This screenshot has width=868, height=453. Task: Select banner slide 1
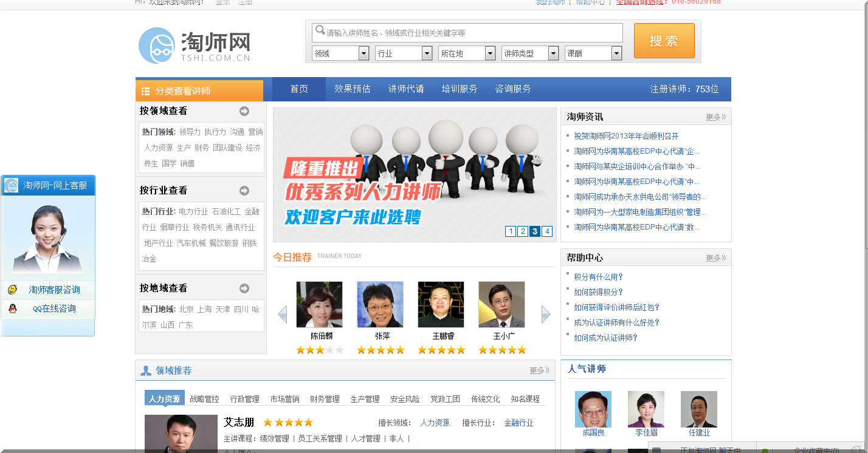coord(511,231)
